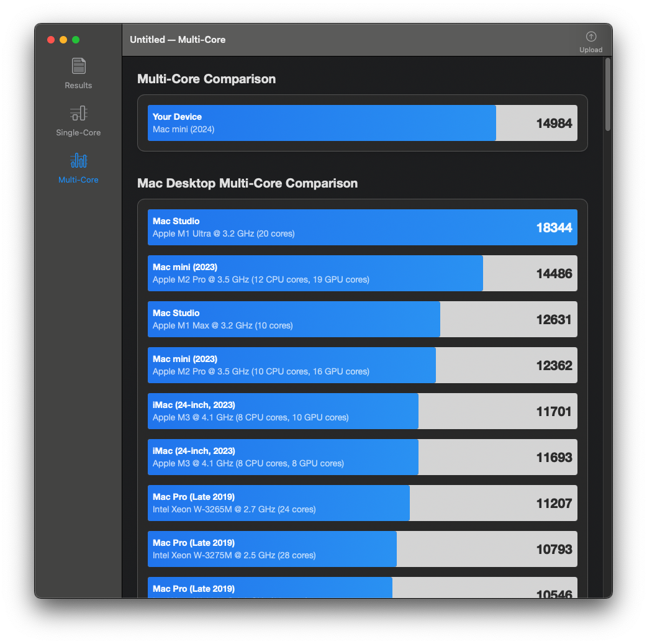Screen dimensions: 647x644
Task: Select iMac M3 with 8 GPU cores row
Action: point(362,457)
